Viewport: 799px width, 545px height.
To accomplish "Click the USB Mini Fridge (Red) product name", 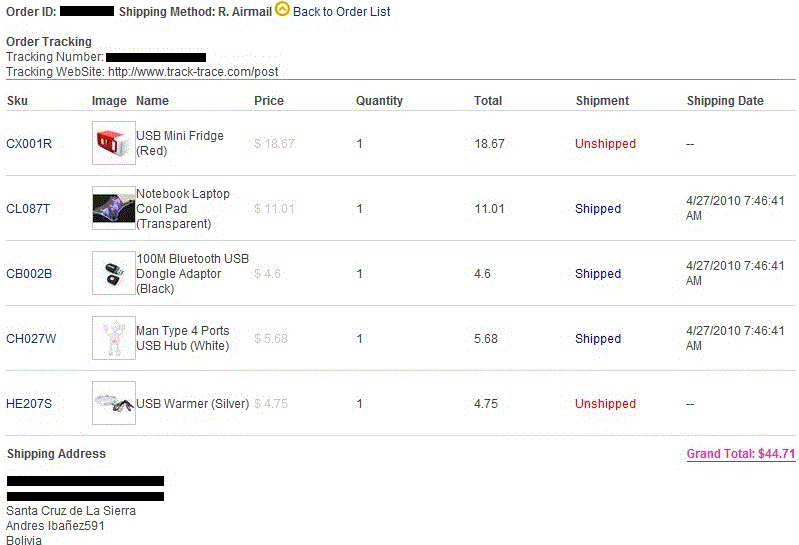I will (x=180, y=143).
